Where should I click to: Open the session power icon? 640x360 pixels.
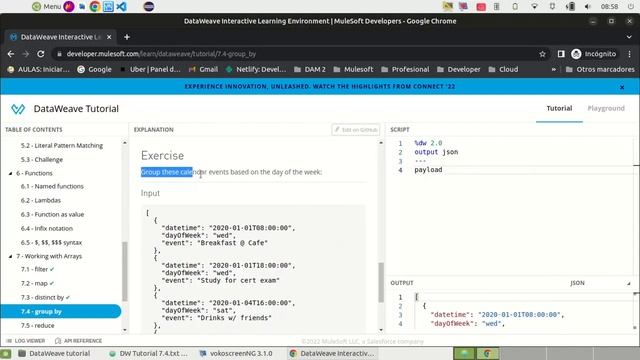[630, 6]
